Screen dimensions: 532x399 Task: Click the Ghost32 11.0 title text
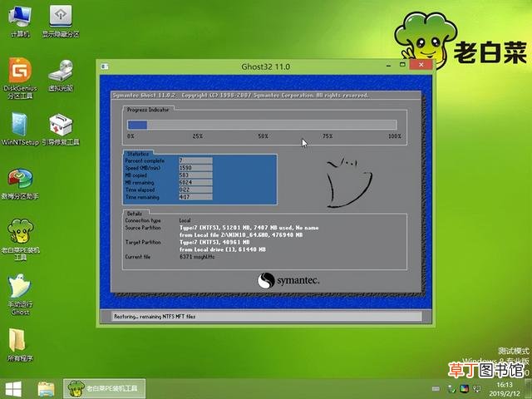tap(266, 66)
